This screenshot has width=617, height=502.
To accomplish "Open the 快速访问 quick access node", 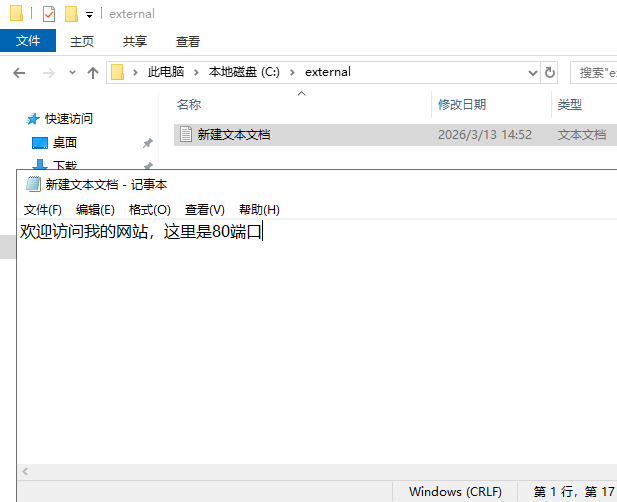I will pos(66,118).
